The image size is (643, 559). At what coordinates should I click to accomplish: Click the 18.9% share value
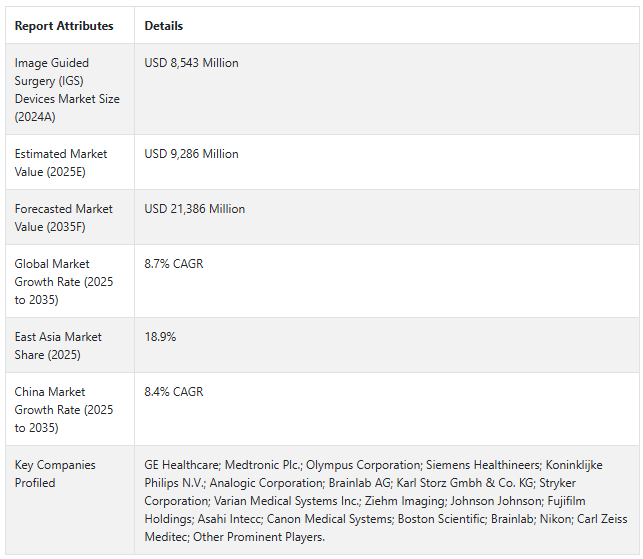click(x=160, y=337)
